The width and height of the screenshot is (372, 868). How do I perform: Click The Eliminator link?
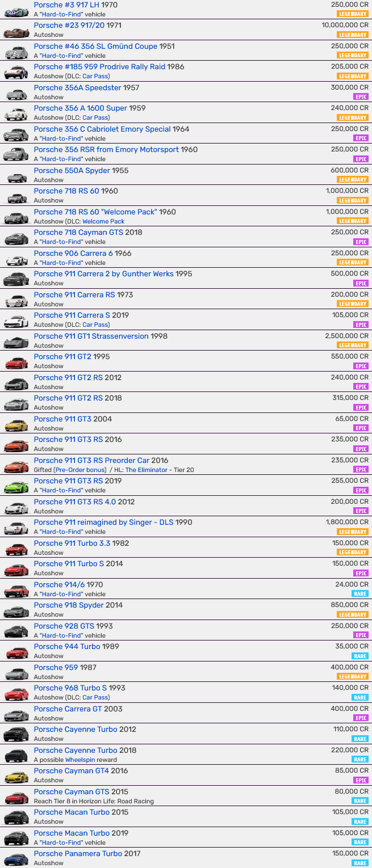click(x=147, y=470)
